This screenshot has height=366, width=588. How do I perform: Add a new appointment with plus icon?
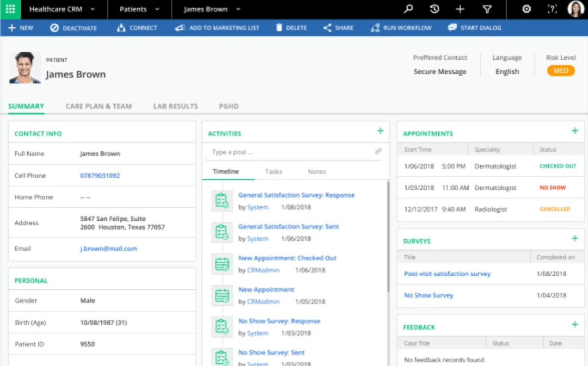click(x=574, y=131)
